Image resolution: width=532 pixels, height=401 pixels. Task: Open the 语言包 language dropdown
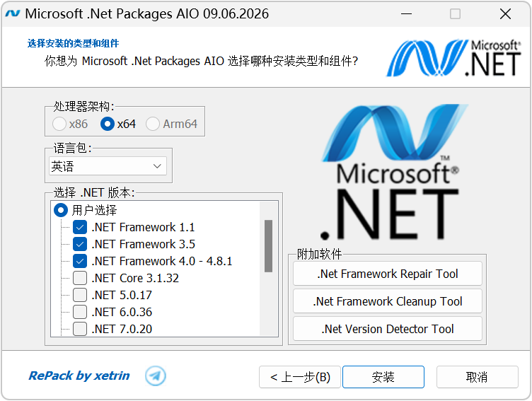tap(108, 166)
